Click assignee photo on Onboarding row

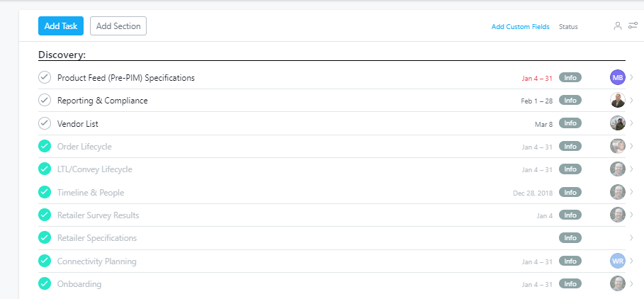pos(618,283)
